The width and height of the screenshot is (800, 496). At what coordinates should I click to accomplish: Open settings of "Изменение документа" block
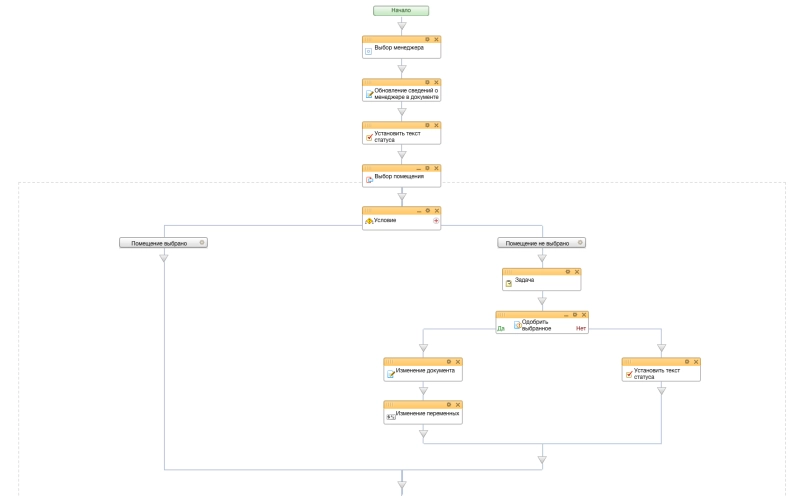point(449,361)
